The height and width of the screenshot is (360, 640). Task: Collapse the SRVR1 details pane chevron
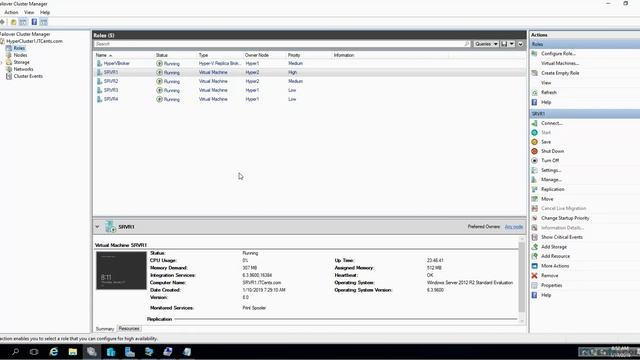pyautogui.click(x=97, y=227)
